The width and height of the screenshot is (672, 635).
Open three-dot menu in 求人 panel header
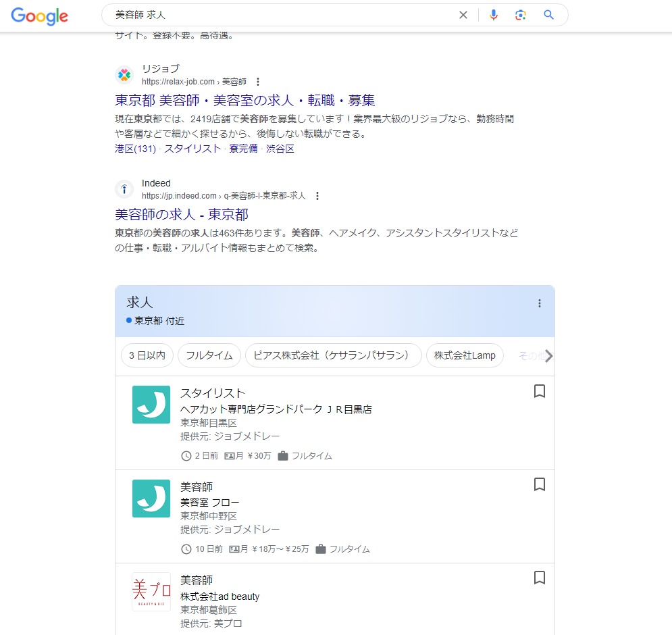540,303
